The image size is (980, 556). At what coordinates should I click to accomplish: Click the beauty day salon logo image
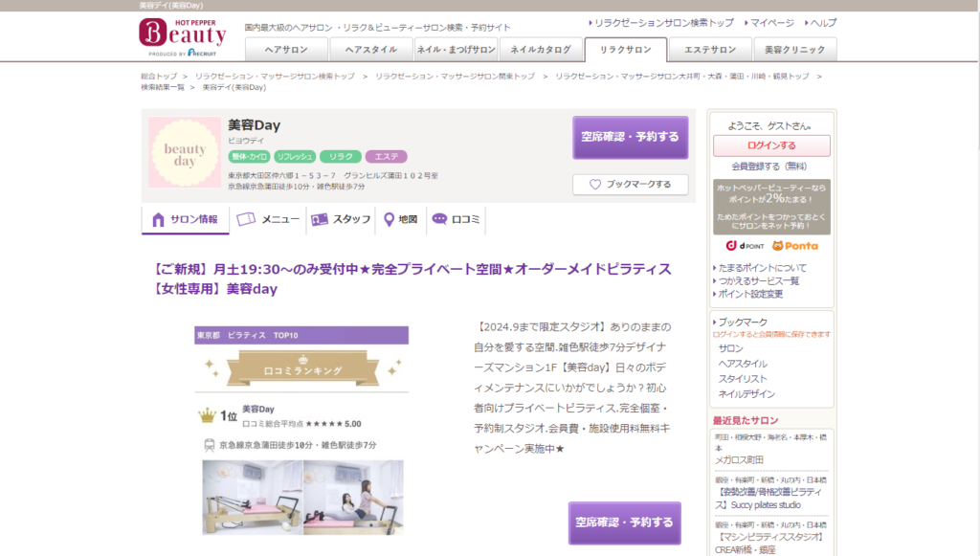pos(185,152)
